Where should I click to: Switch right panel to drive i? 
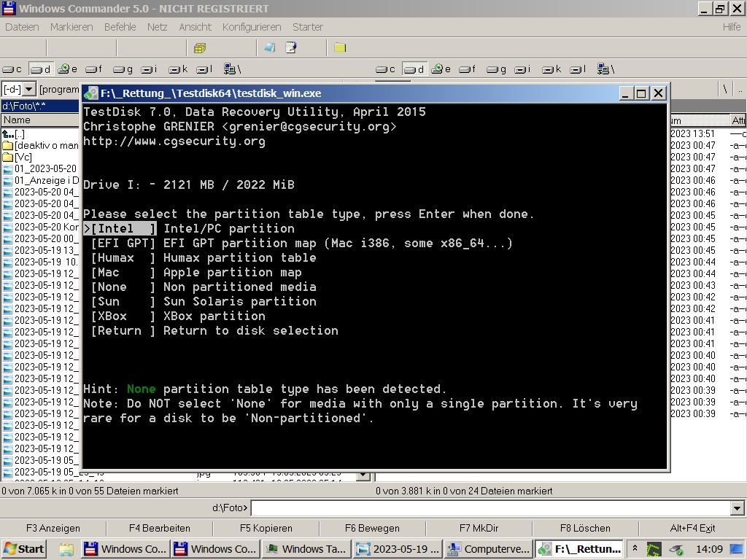522,69
